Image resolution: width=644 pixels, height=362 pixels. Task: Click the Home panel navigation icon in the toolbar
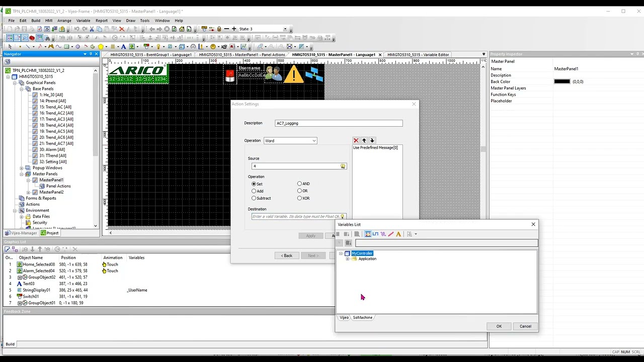(x=182, y=29)
